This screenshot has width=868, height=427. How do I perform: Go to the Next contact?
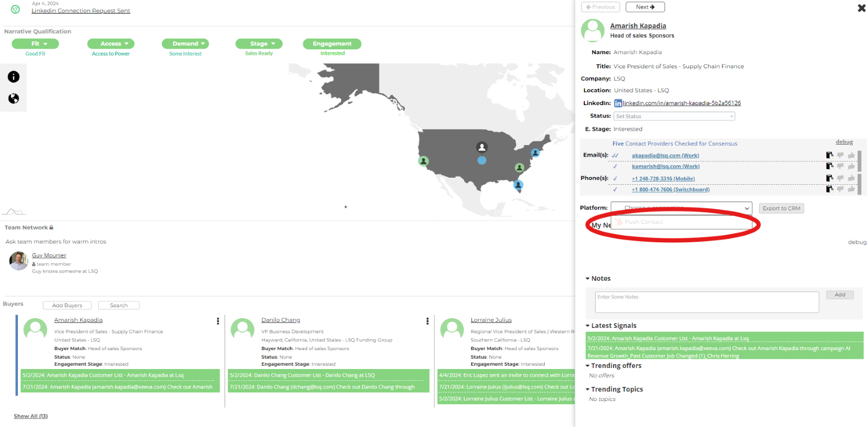coord(645,7)
